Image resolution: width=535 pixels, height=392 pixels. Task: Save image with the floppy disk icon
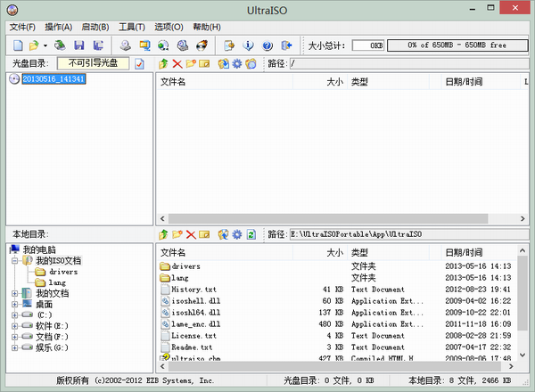click(79, 45)
